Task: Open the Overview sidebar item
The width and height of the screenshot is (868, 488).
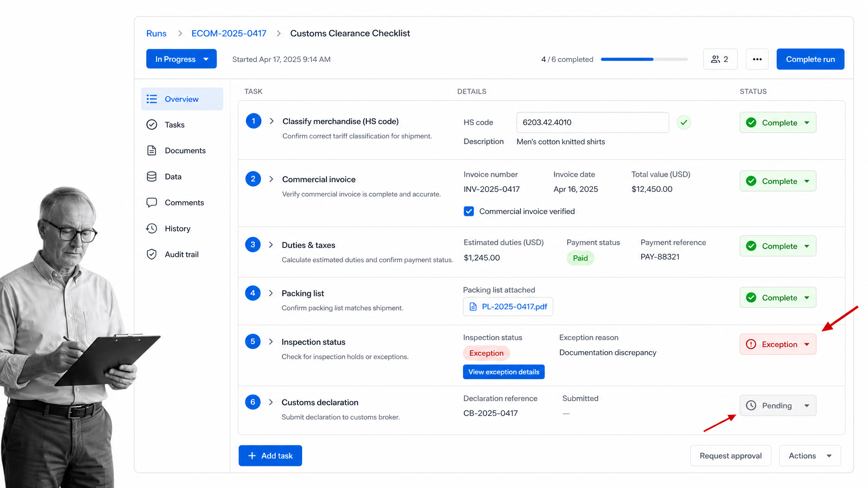Action: [x=182, y=99]
